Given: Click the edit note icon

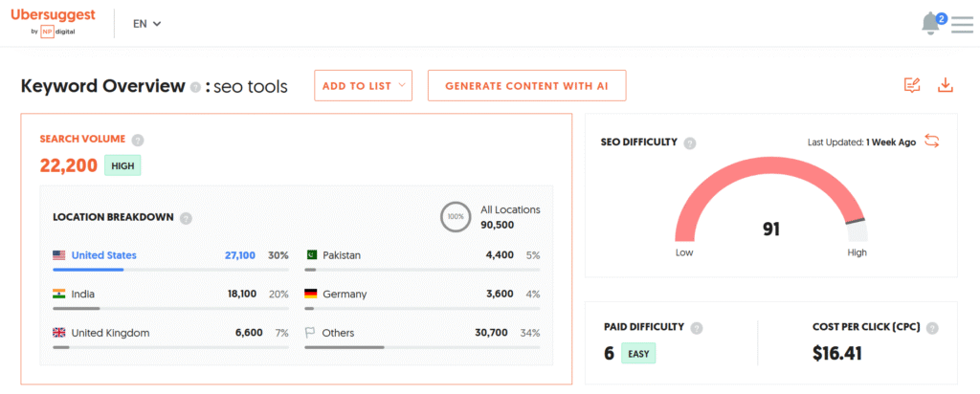Looking at the screenshot, I should pos(912,85).
